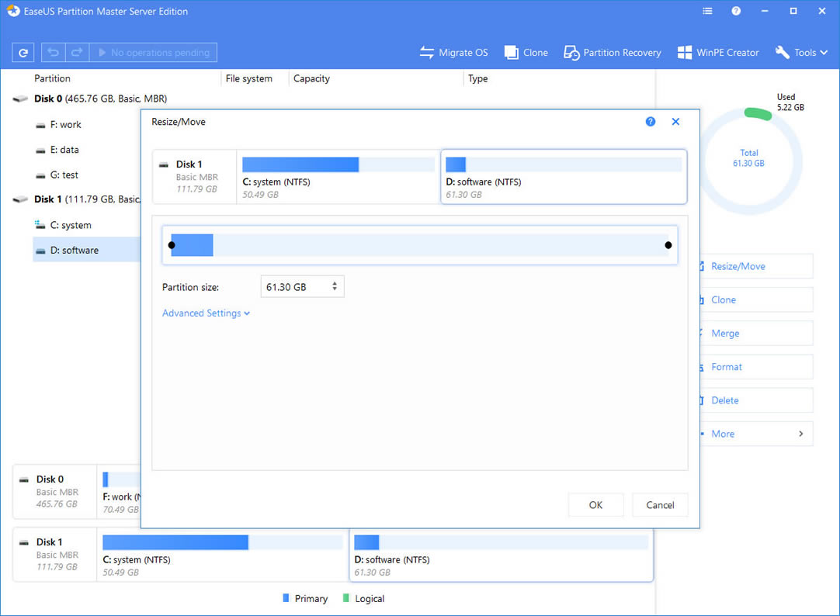Select C: system partition in dialog
The image size is (840, 616).
click(338, 176)
